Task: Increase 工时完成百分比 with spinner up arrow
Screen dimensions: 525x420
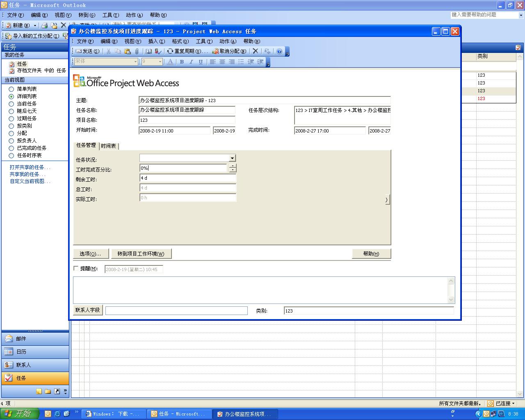Action: pyautogui.click(x=233, y=166)
